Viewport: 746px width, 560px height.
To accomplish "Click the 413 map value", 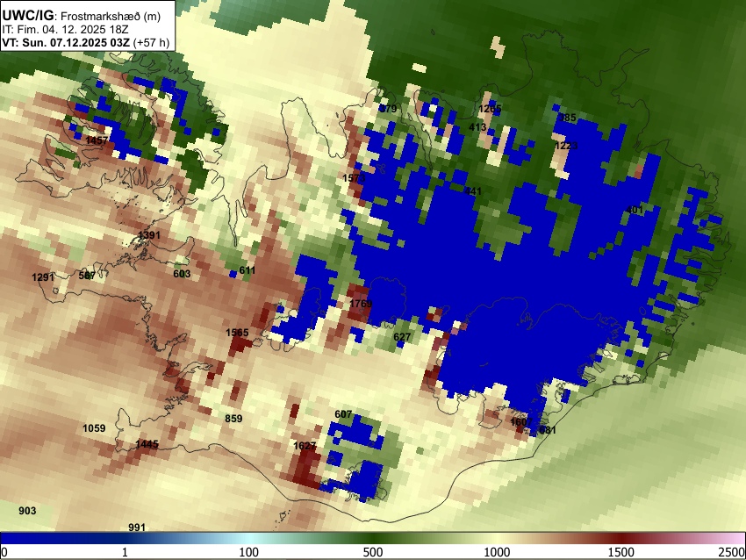I will pyautogui.click(x=477, y=127).
